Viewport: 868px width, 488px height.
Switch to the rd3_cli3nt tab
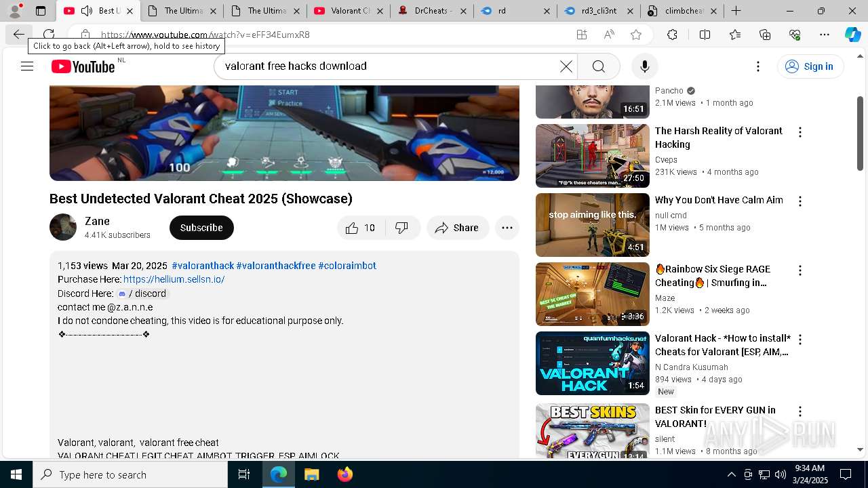[599, 11]
